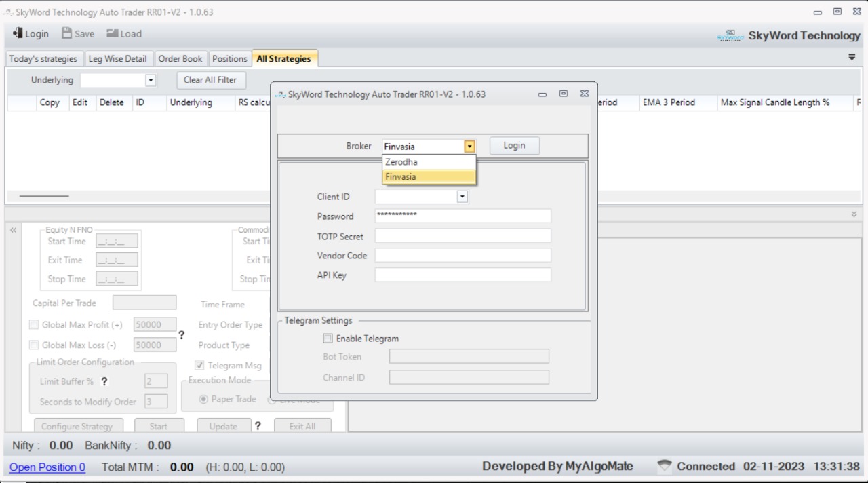Click the Load toolbar item
868x483 pixels.
click(124, 33)
